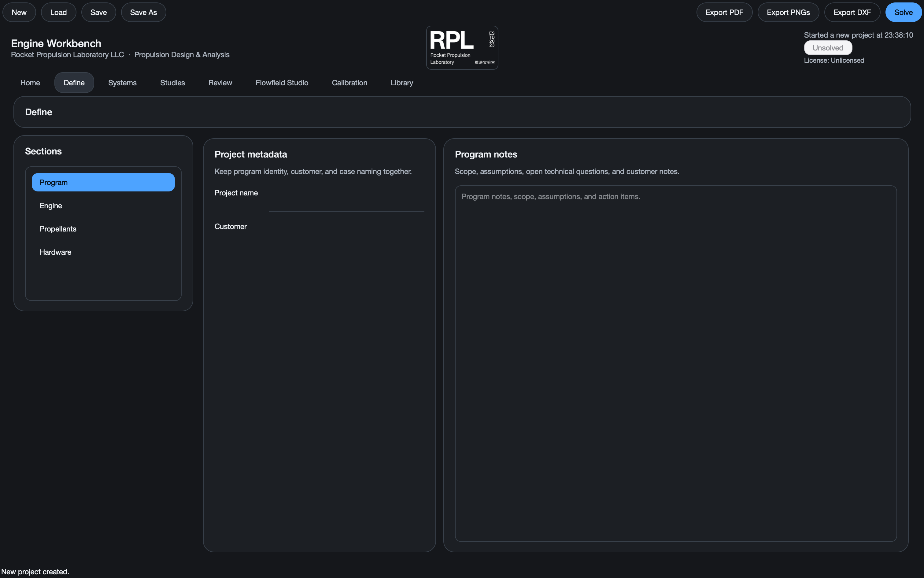Select the Propellants section

coord(103,229)
